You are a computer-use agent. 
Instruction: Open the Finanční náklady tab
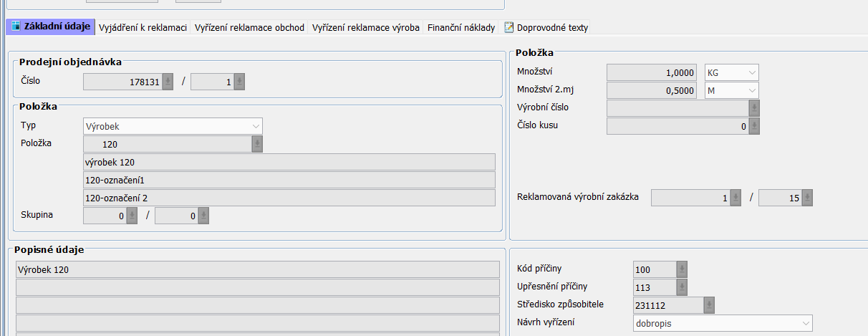[x=460, y=27]
